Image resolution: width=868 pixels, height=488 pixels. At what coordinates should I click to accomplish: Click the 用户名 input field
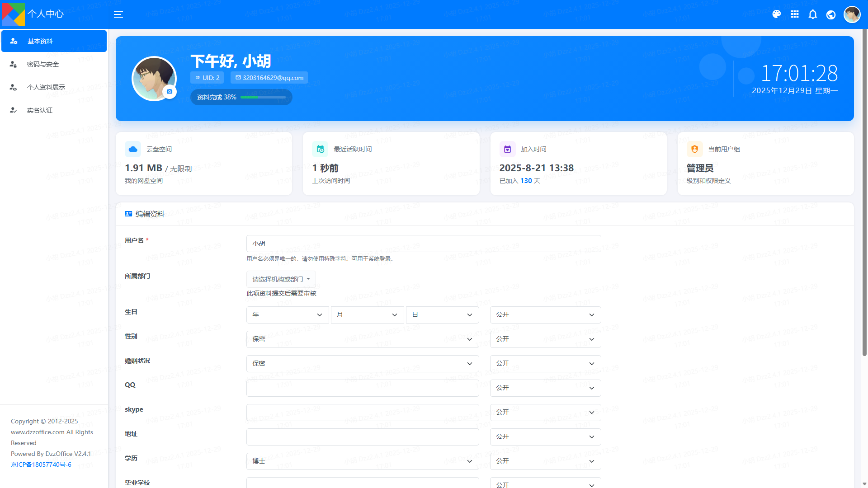(x=424, y=244)
